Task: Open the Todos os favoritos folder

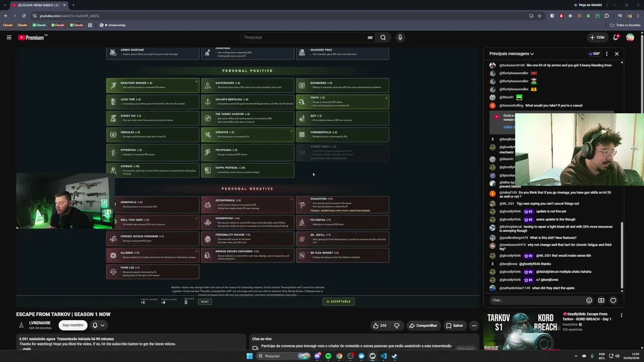Action: (625, 25)
